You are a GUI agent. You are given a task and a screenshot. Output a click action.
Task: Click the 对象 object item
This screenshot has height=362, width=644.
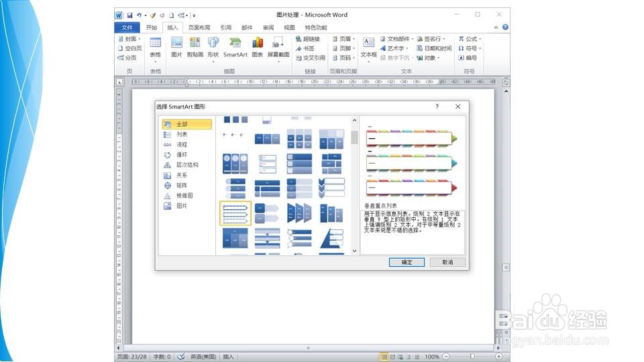(x=428, y=58)
